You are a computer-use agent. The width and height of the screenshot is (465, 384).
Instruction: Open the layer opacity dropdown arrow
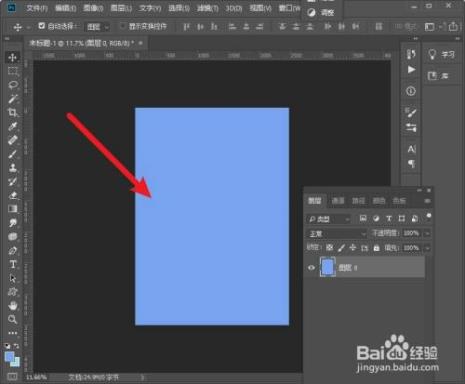point(427,233)
